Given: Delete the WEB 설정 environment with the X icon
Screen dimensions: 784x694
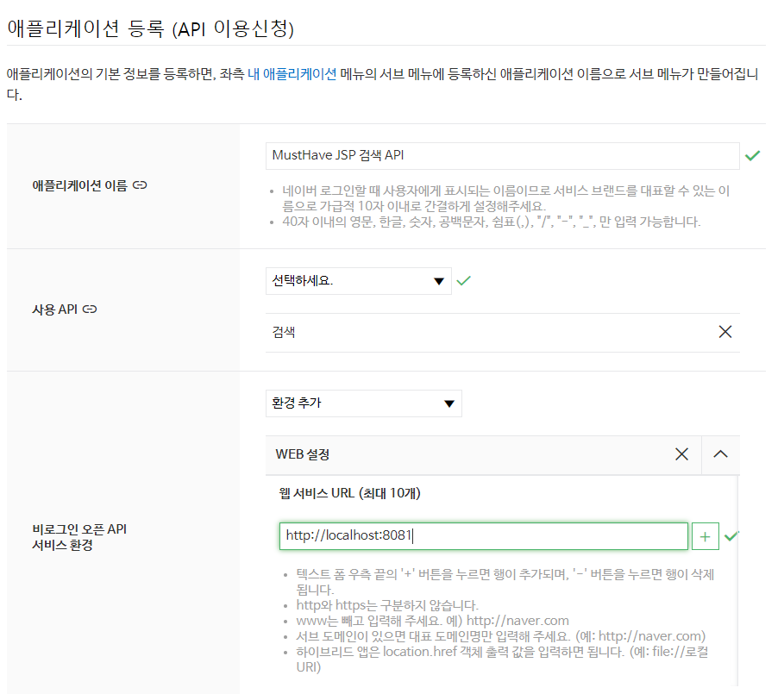Looking at the screenshot, I should 681,454.
